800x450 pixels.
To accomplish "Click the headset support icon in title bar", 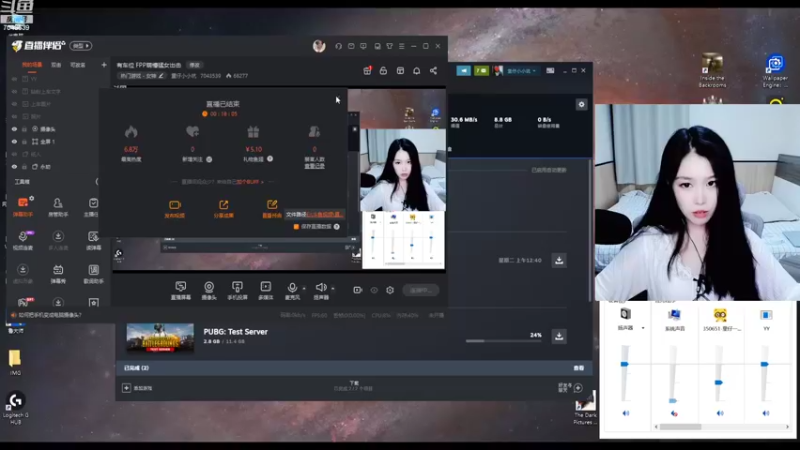I will [338, 46].
